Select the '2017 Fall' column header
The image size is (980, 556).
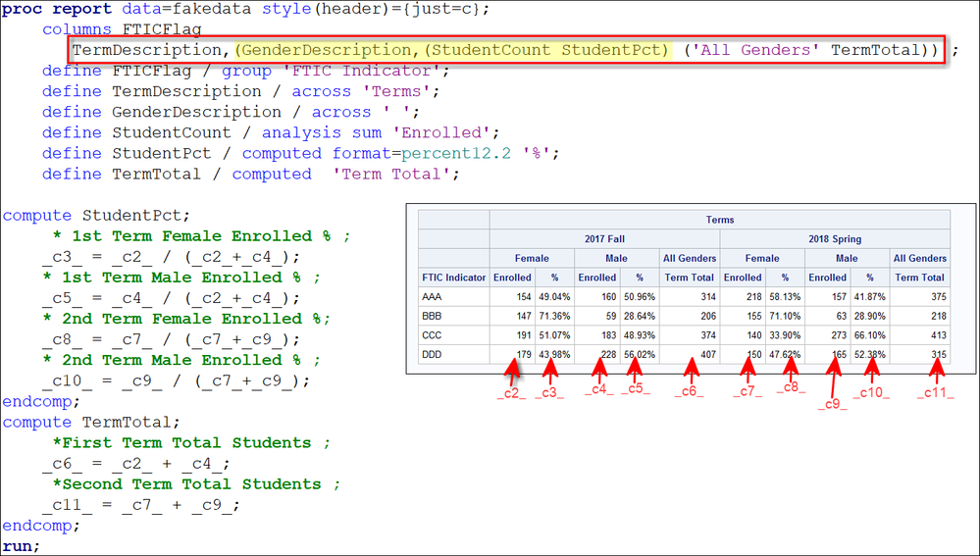(604, 239)
